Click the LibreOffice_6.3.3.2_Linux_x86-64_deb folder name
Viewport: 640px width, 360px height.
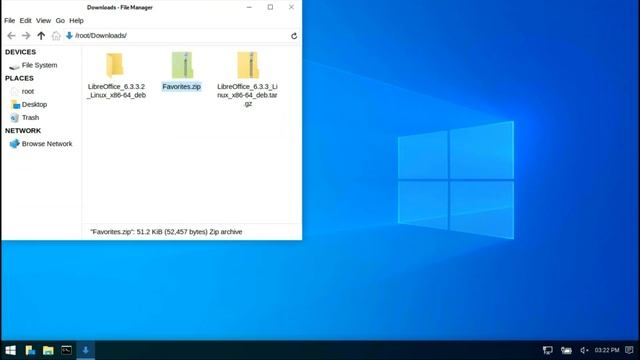click(x=116, y=91)
